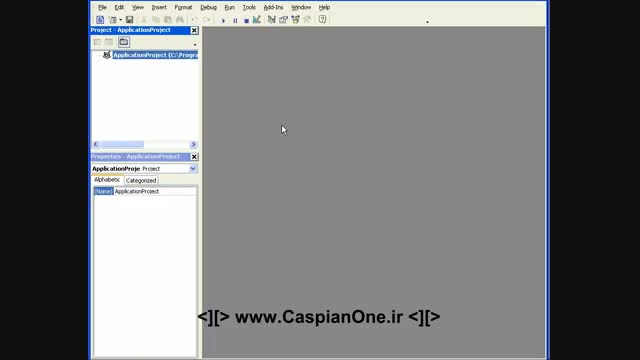The image size is (640, 360).
Task: Click the Save icon in the toolbar
Action: click(129, 20)
